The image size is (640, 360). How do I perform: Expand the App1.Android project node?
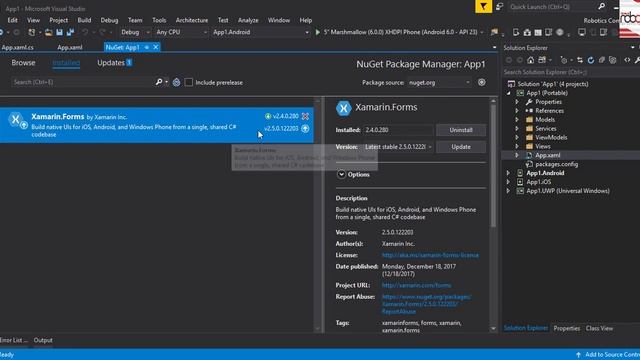pos(508,173)
